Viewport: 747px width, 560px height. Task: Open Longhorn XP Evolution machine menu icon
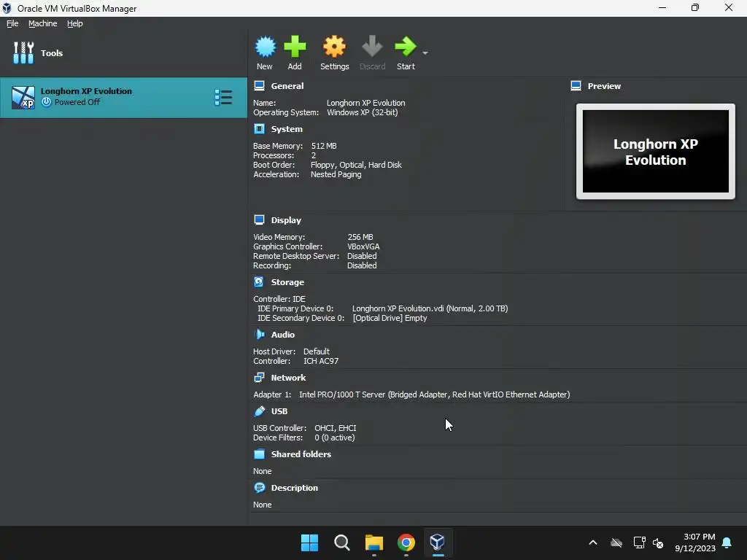pyautogui.click(x=223, y=98)
